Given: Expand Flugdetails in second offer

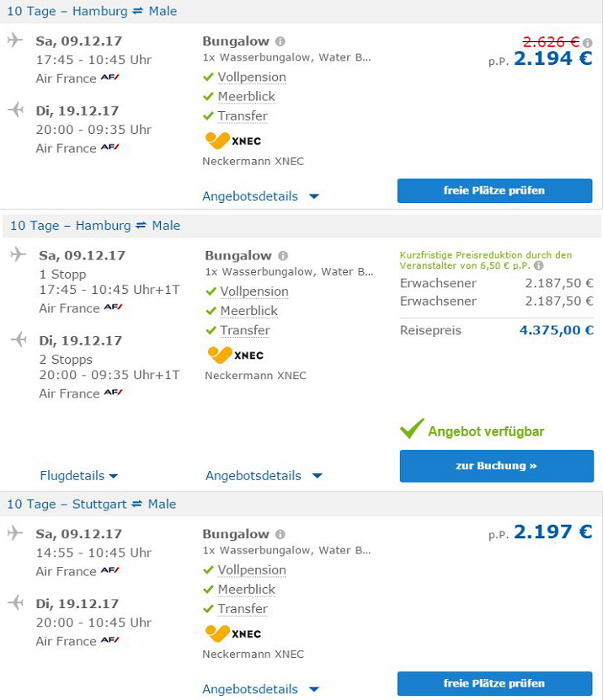Looking at the screenshot, I should click(79, 476).
